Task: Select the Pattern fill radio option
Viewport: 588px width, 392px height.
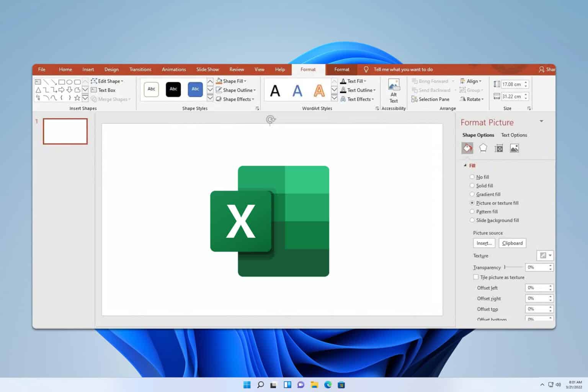Action: [472, 212]
